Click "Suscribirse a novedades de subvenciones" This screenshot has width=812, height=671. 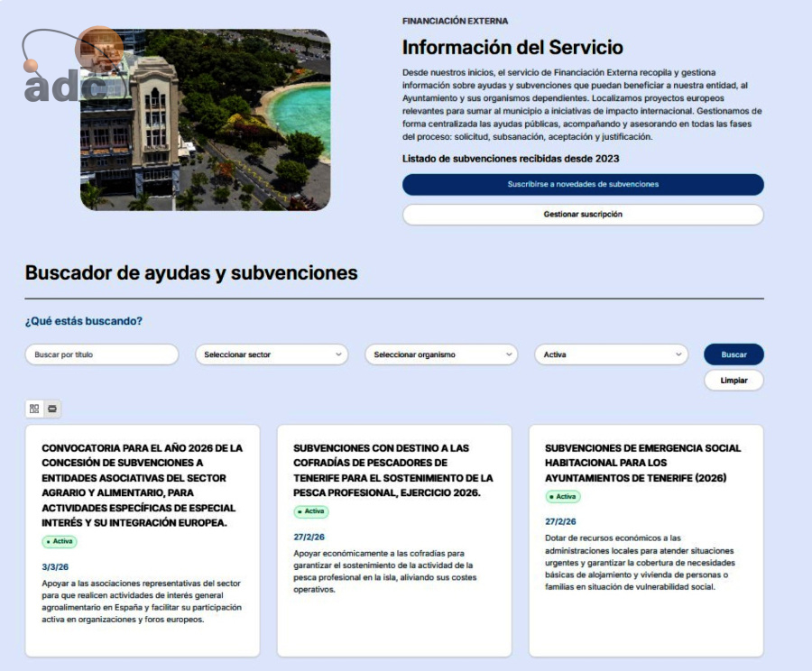(583, 184)
